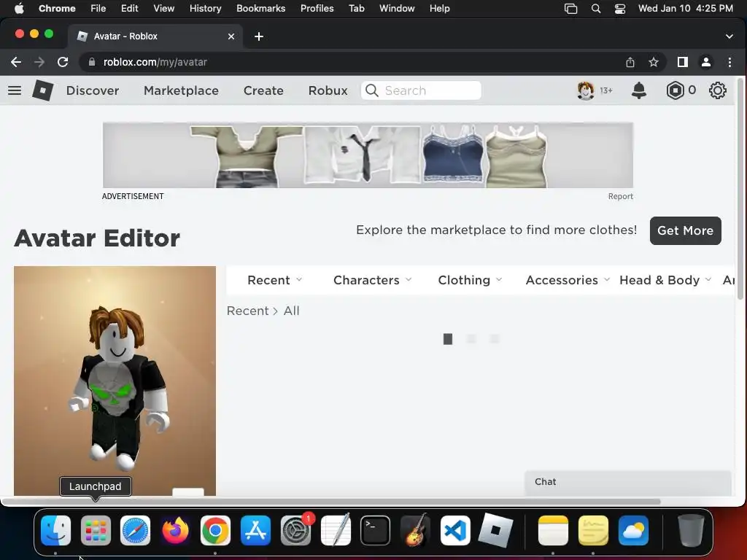Image resolution: width=747 pixels, height=560 pixels.
Task: Expand the Recent category dropdown
Action: [275, 280]
